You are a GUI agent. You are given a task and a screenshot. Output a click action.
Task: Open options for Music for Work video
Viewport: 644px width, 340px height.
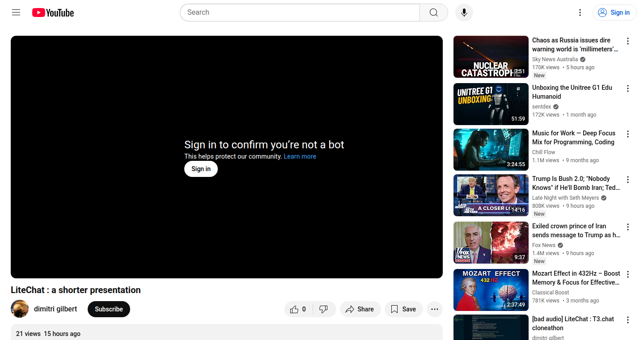point(628,134)
